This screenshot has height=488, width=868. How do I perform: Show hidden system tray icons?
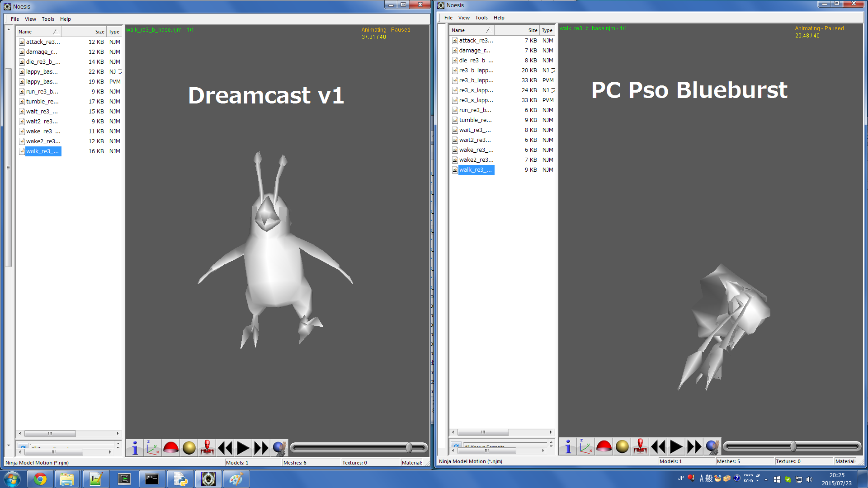[766, 479]
